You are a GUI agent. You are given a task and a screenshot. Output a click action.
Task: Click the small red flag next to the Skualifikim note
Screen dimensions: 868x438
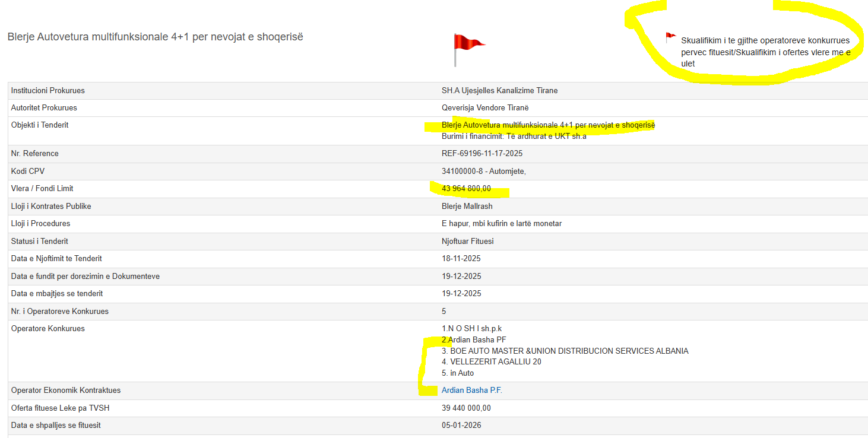point(670,38)
